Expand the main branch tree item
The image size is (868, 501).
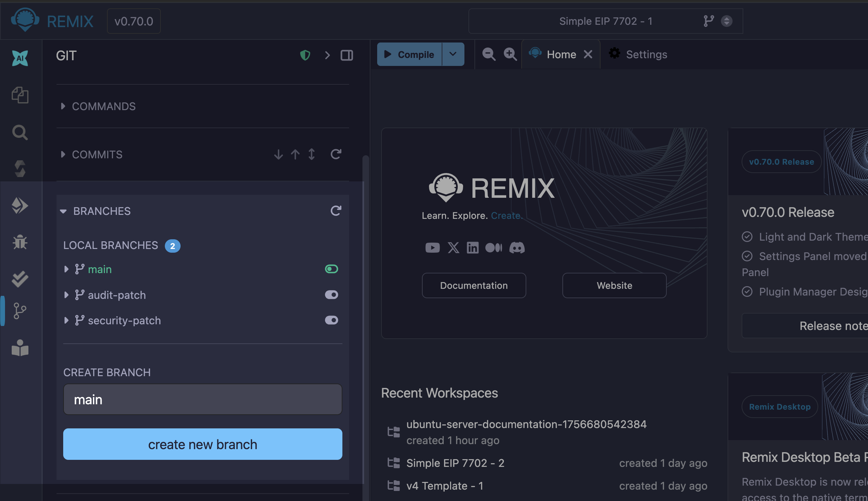pos(66,269)
